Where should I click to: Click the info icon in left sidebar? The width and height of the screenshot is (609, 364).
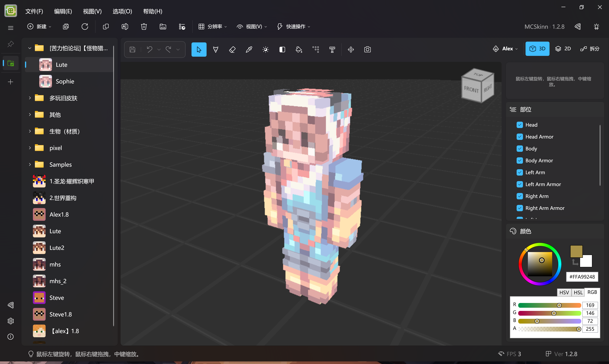click(11, 336)
